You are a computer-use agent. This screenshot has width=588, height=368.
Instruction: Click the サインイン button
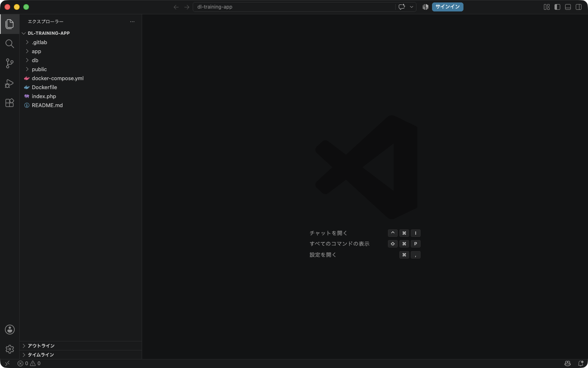(448, 7)
